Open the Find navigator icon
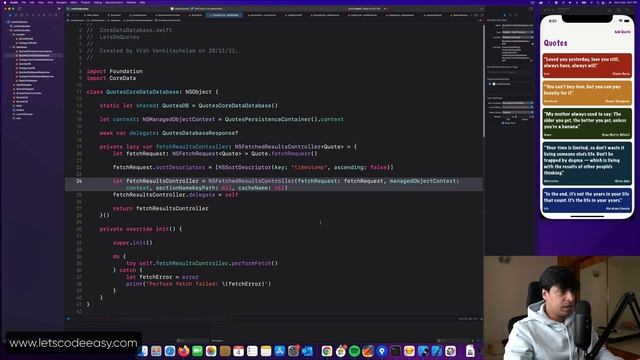This screenshot has width=640, height=360. click(x=27, y=15)
